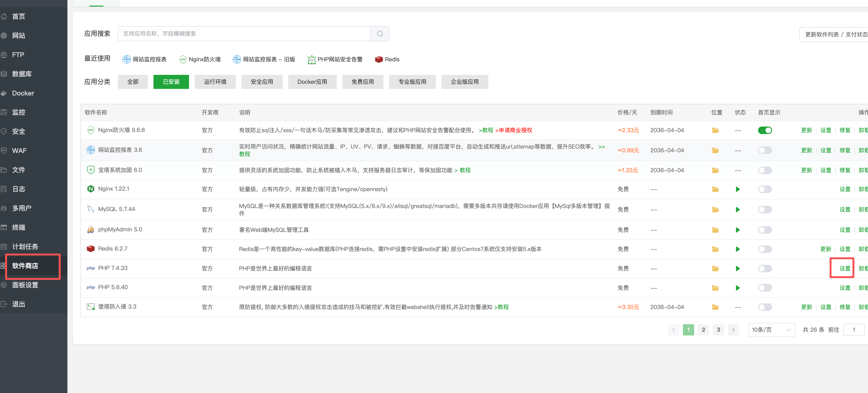Screen dimensions: 868x393
Task: Enable homepage display for Redis 6.2.7
Action: (765, 249)
